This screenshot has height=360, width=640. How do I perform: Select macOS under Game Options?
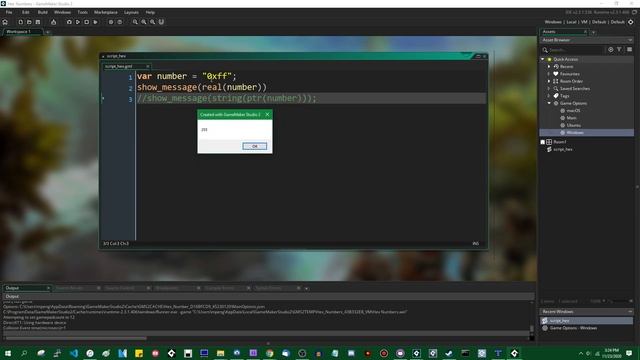tap(573, 111)
